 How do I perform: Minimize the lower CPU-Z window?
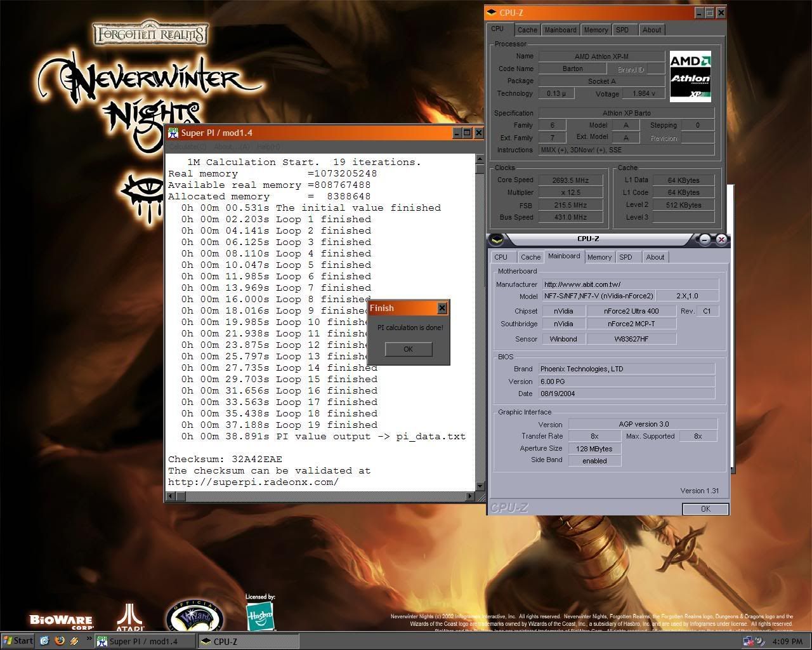705,239
